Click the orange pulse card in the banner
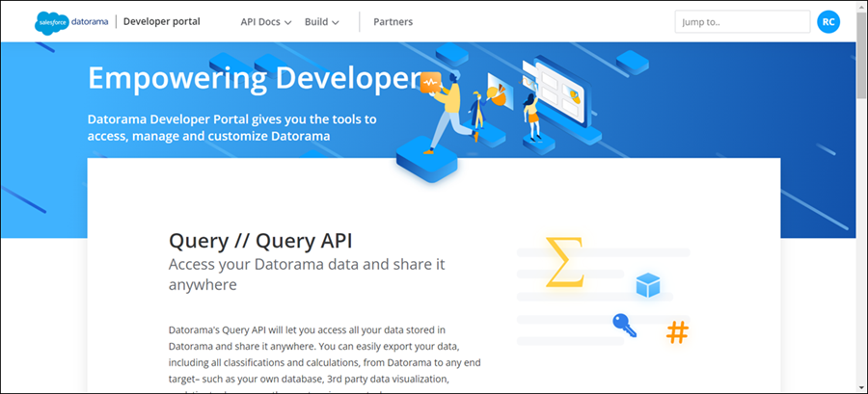 click(429, 84)
